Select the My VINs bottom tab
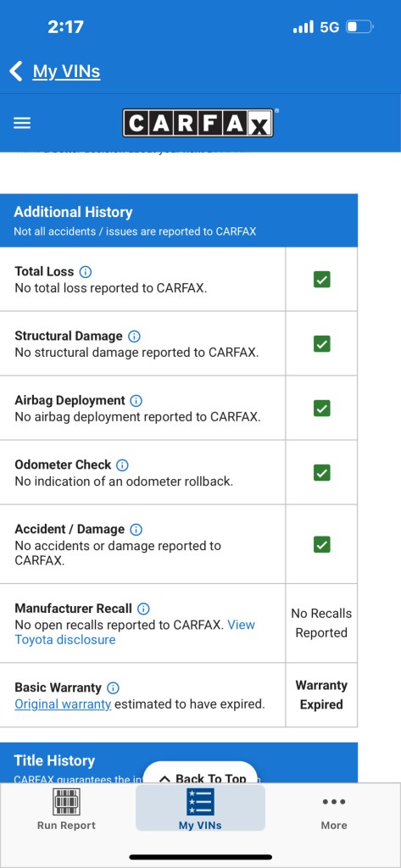This screenshot has width=401, height=868. [x=200, y=810]
